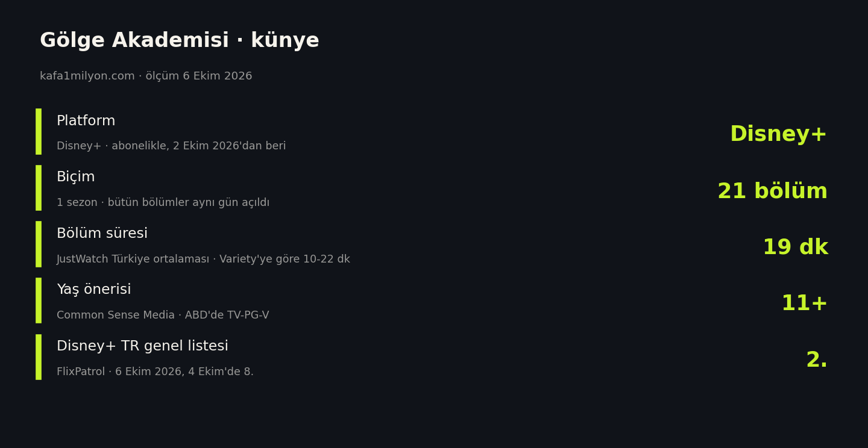868x448 pixels.
Task: Select the Disney+ TR genel listesi heading
Action: point(142,346)
